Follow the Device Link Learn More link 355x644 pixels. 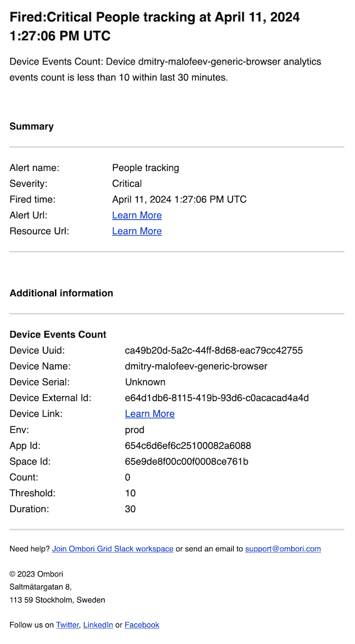coord(150,414)
